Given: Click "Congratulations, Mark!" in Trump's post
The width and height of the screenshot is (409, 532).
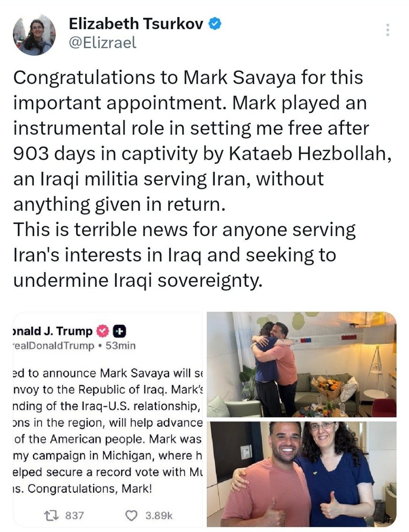Looking at the screenshot, I should point(89,488).
